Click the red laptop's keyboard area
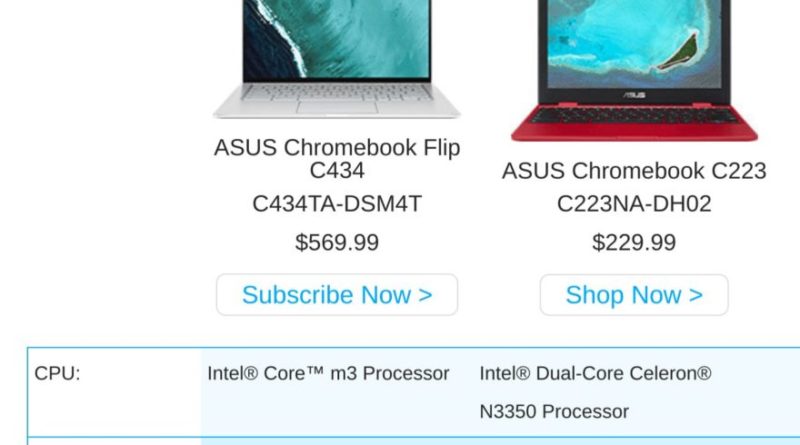Screen dimensions: 800x445 634,116
